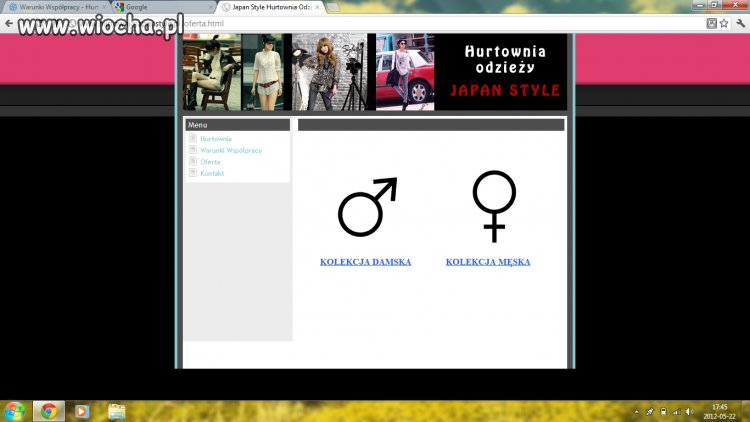Close the Google browser tab
Image resolution: width=750 pixels, height=422 pixels.
(x=210, y=7)
